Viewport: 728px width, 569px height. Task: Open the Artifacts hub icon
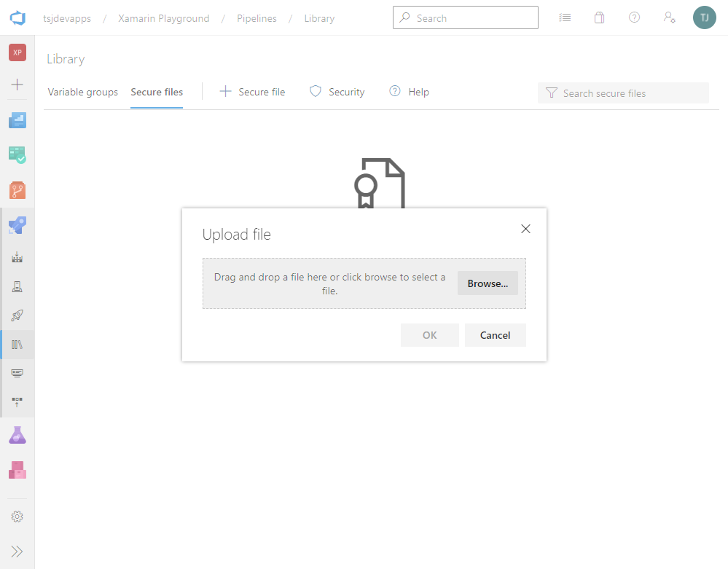pyautogui.click(x=17, y=470)
